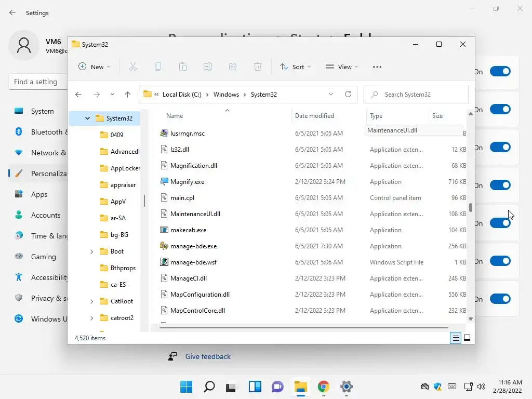Viewport: 532px width, 399px height.
Task: Open Google Chrome from the taskbar
Action: [323, 387]
